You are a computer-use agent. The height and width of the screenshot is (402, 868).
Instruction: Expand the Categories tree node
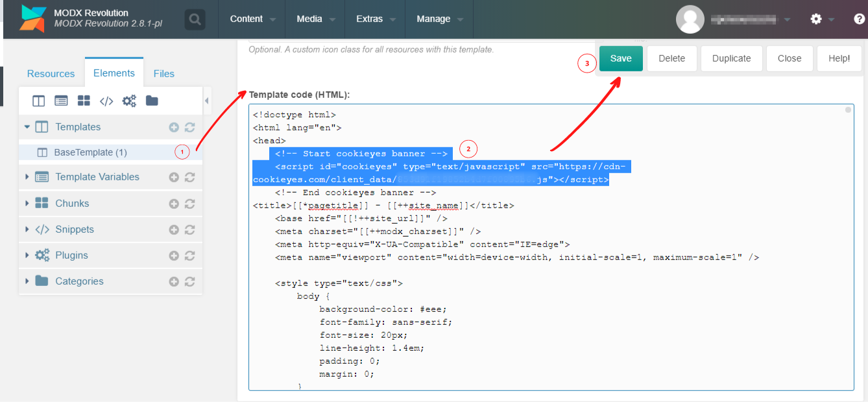click(27, 281)
